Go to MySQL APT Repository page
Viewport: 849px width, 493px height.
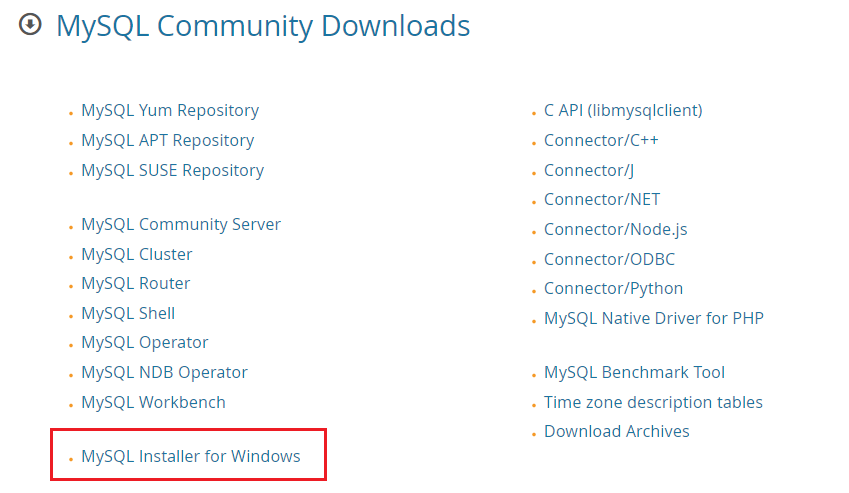coord(167,141)
